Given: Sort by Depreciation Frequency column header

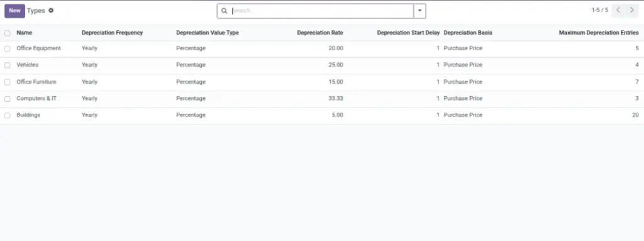Looking at the screenshot, I should (112, 33).
